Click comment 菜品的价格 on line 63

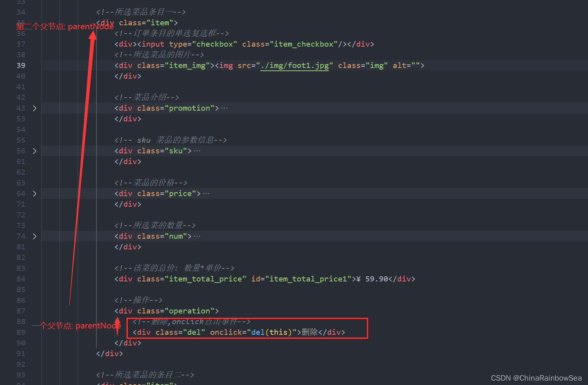[x=151, y=183]
